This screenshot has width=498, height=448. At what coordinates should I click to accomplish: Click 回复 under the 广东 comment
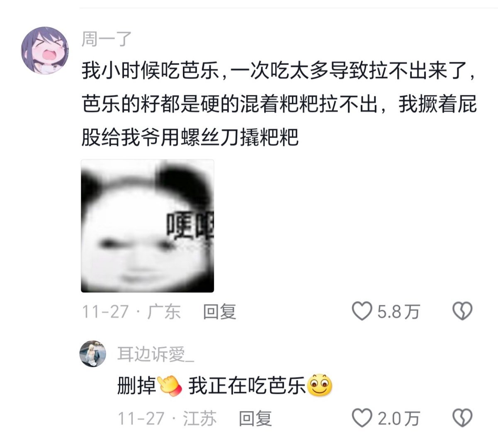[x=219, y=312]
